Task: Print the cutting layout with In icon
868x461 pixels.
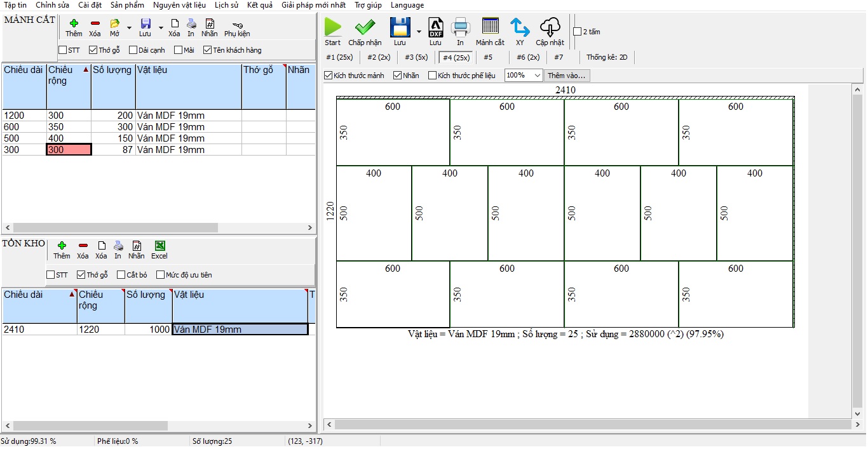Action: tap(460, 28)
